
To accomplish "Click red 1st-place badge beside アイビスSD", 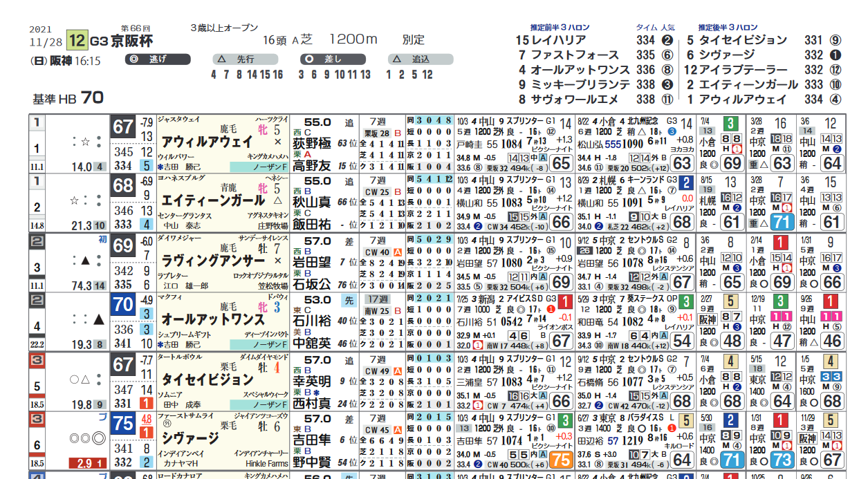I will [564, 301].
